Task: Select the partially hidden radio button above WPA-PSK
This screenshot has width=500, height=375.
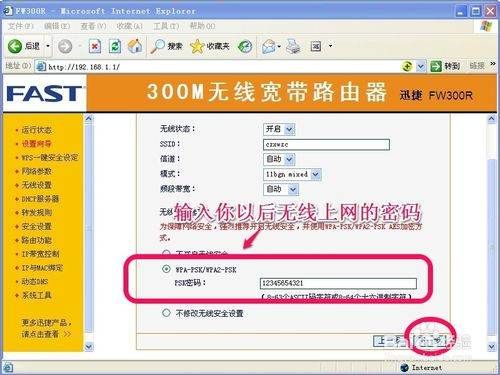Action: 166,253
